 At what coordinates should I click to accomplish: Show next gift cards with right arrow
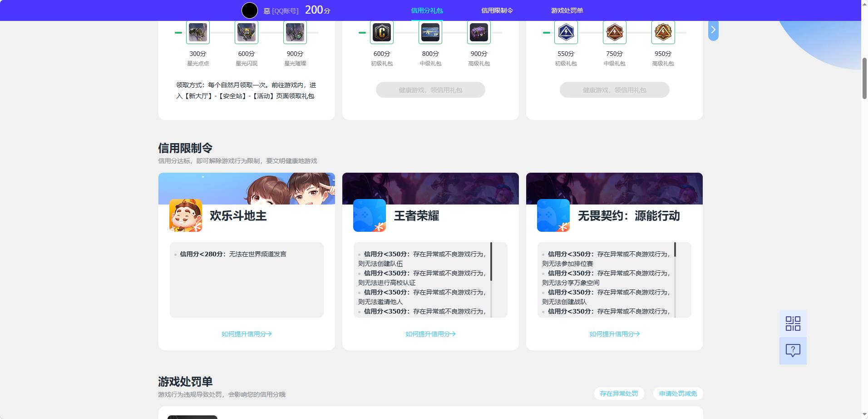click(713, 30)
